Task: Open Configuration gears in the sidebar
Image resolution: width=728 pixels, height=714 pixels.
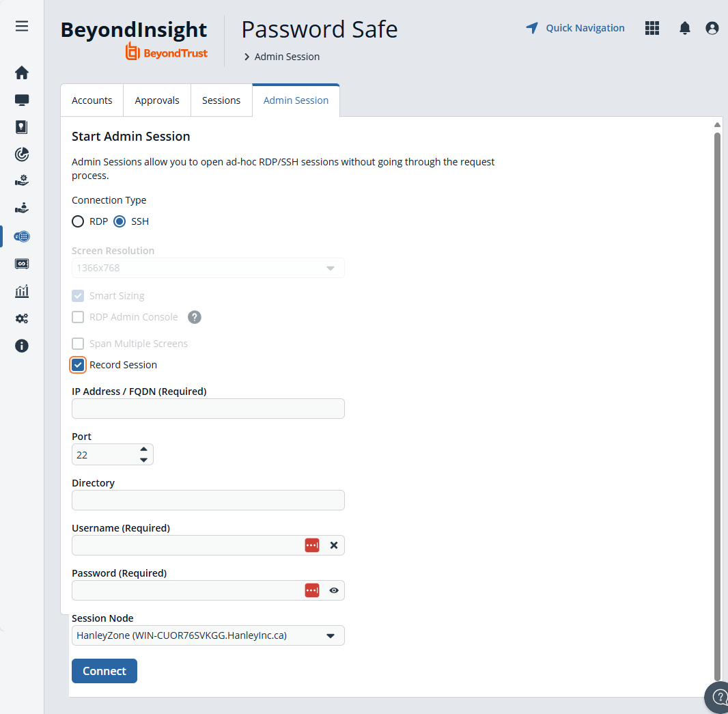Action: [x=22, y=318]
